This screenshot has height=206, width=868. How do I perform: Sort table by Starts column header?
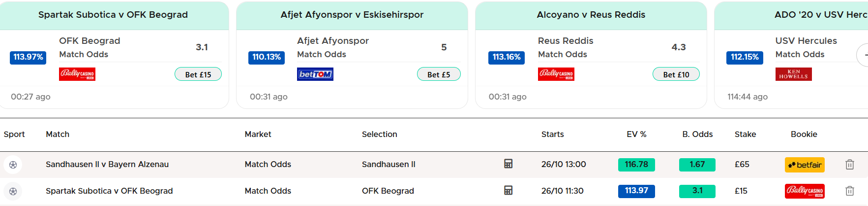552,134
